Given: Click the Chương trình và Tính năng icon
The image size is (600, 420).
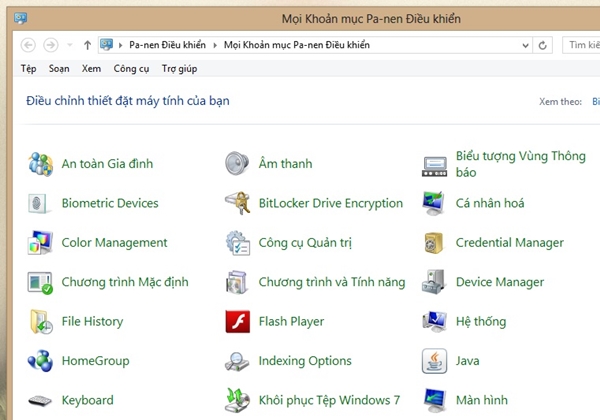Looking at the screenshot, I should [236, 282].
